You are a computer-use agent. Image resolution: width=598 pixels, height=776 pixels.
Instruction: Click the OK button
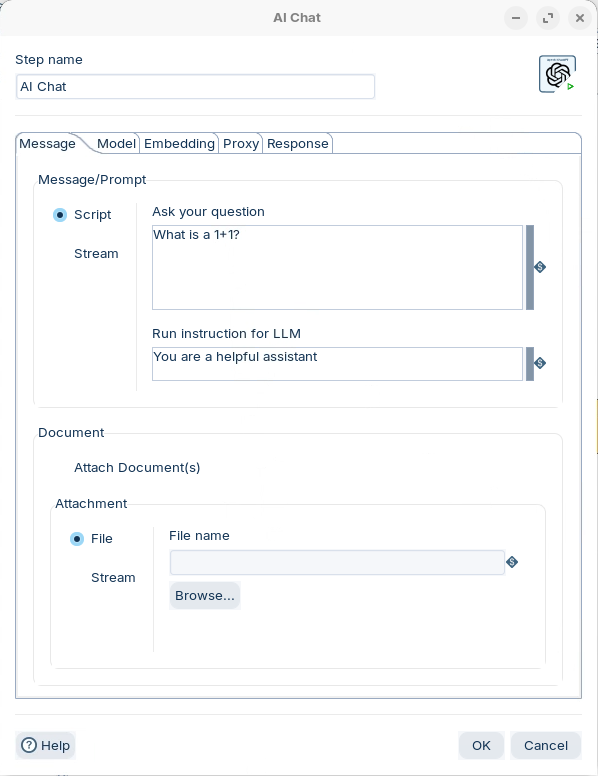[x=481, y=745]
